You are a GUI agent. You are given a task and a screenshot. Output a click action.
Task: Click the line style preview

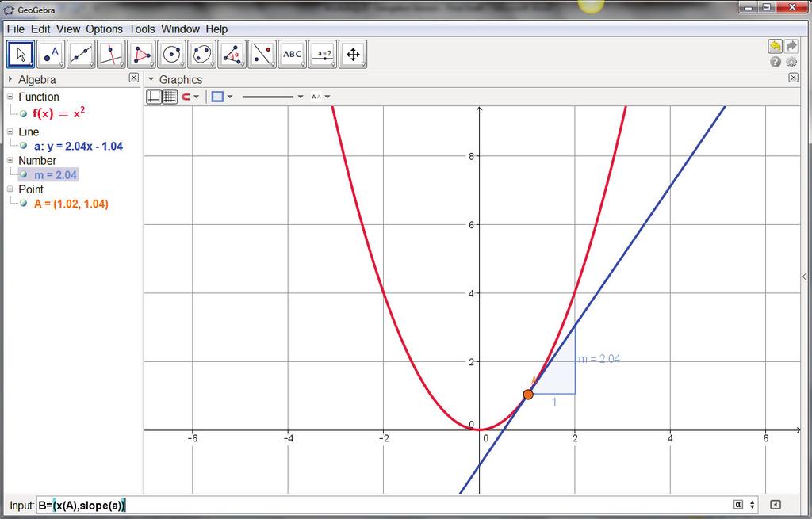[x=268, y=97]
